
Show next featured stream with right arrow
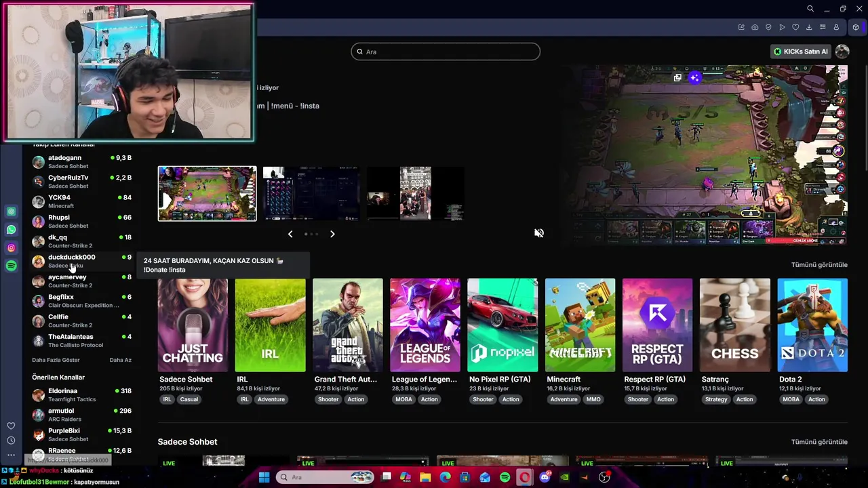(332, 234)
